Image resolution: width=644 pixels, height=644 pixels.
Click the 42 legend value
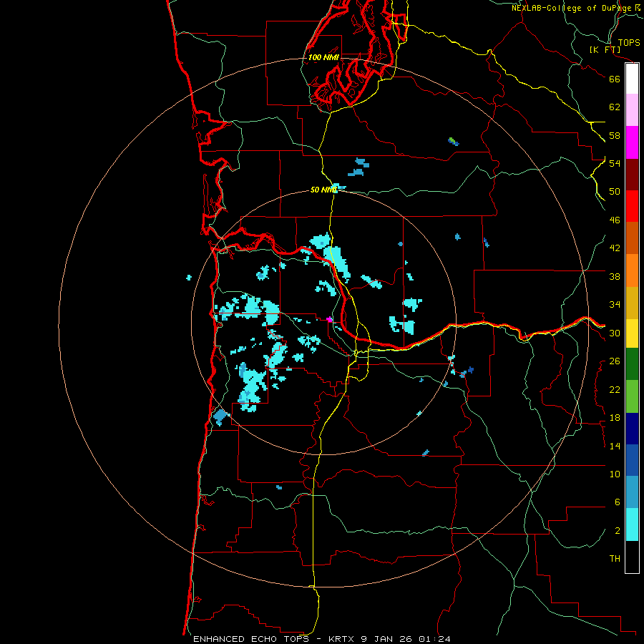(x=615, y=248)
